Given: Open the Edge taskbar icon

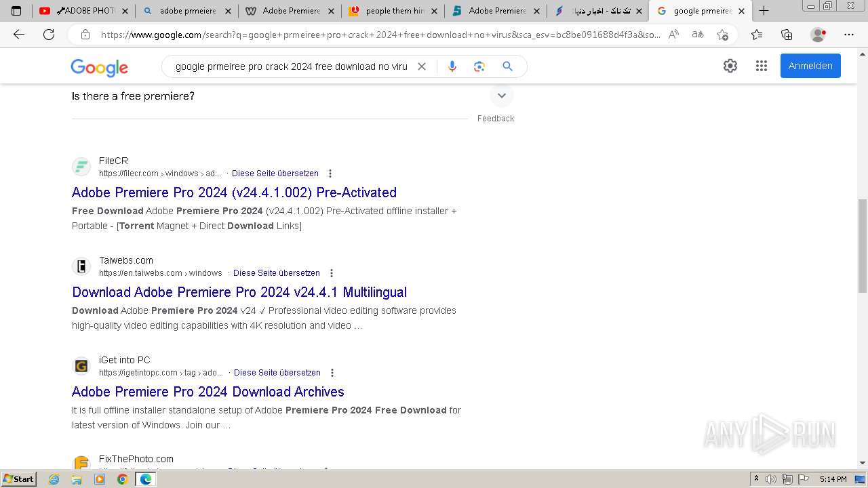Looking at the screenshot, I should [145, 479].
